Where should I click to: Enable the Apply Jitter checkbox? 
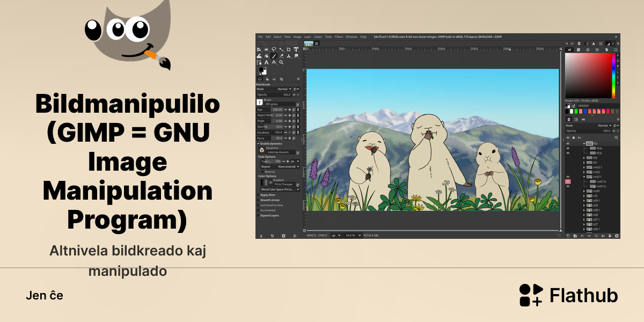click(x=258, y=195)
